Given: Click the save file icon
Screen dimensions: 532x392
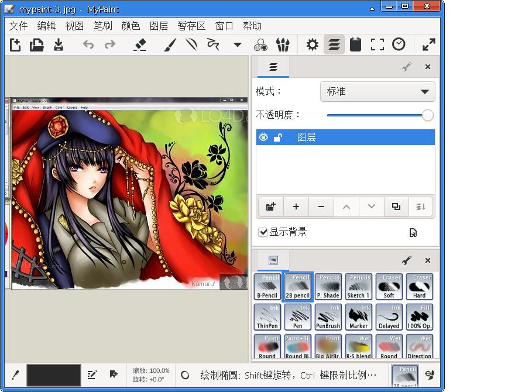Looking at the screenshot, I should tap(59, 44).
